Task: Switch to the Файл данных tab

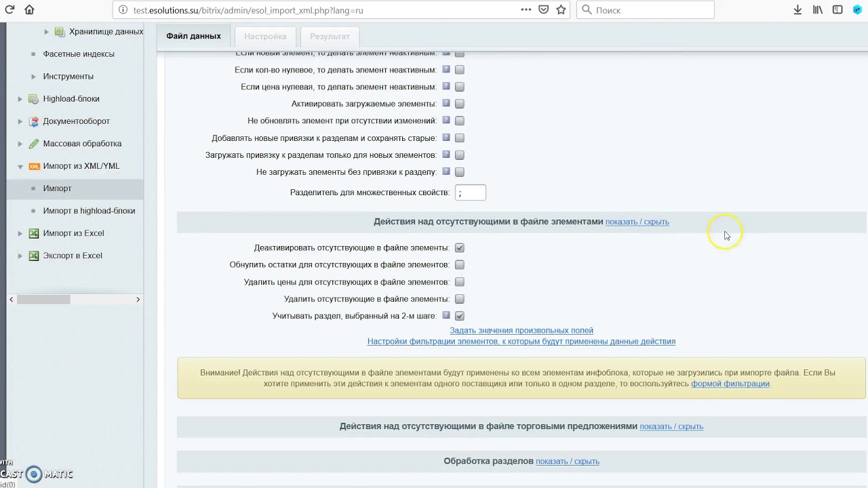Action: (193, 36)
